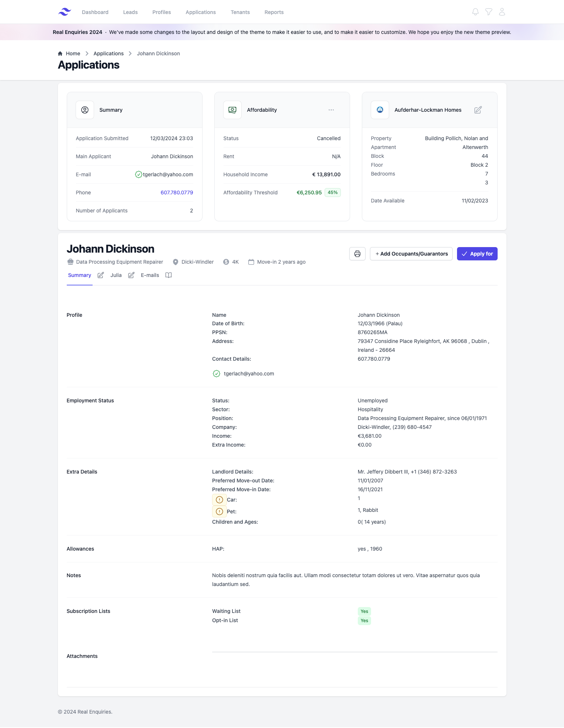
Task: Click the Cancelled status value
Action: point(329,138)
